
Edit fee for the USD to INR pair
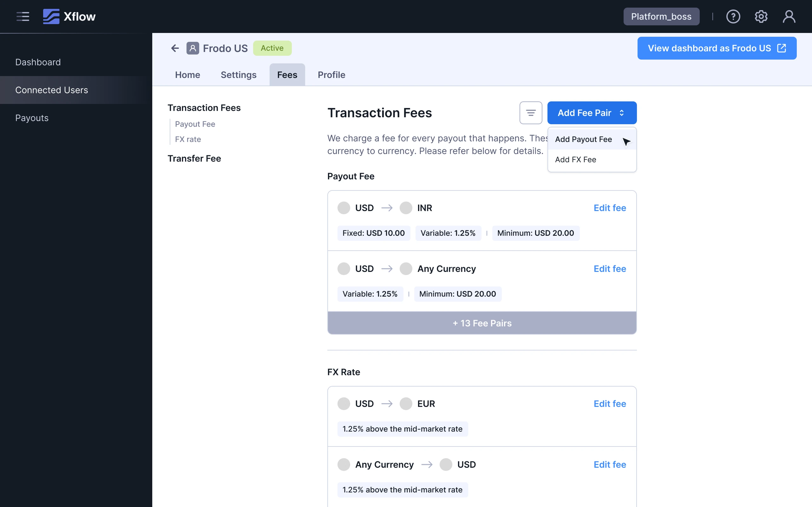pos(609,208)
